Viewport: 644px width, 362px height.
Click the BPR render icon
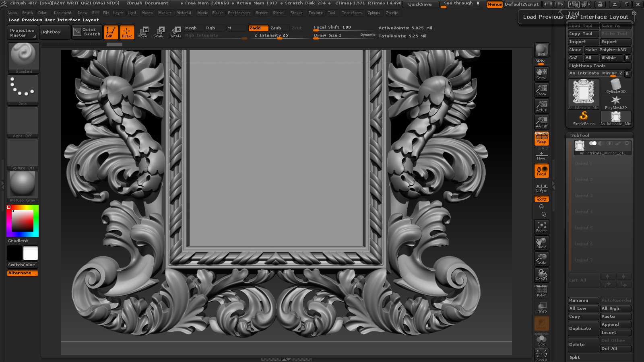(541, 50)
